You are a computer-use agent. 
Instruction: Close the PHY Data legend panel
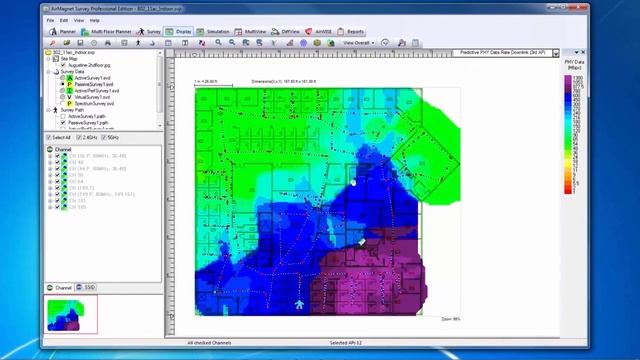583,52
